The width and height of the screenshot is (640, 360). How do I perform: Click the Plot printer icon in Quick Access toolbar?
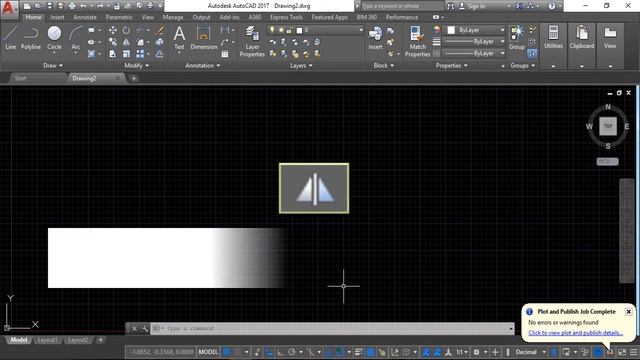(72, 6)
